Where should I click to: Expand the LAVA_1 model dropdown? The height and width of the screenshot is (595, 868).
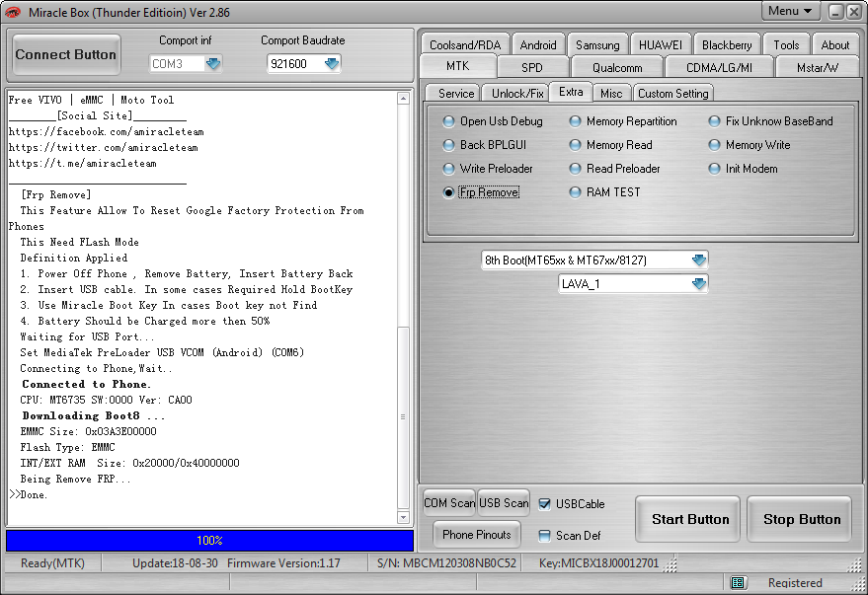pyautogui.click(x=698, y=283)
